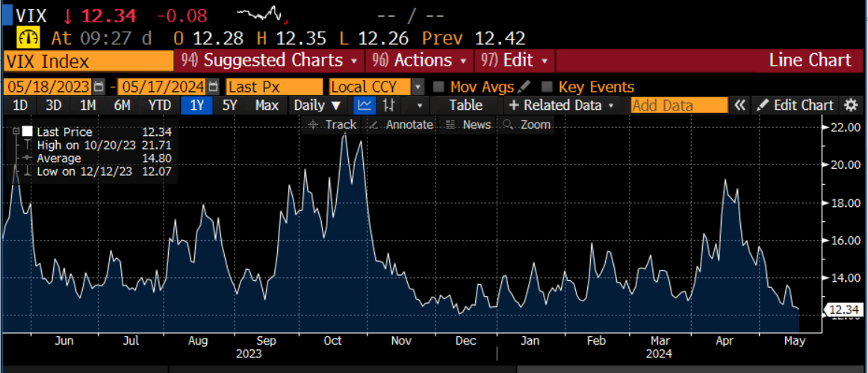Click the Edit Chart button
This screenshot has width=868, height=373.
click(795, 105)
